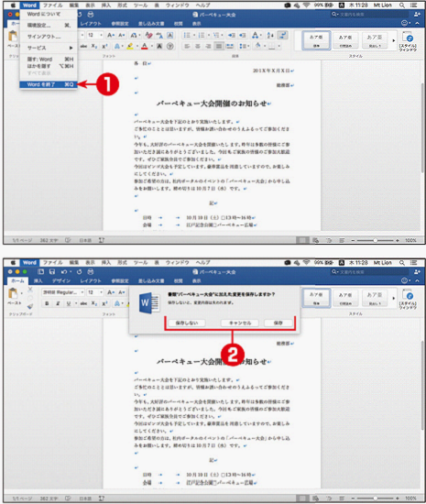Click '保存' button in the save dialog

(279, 323)
